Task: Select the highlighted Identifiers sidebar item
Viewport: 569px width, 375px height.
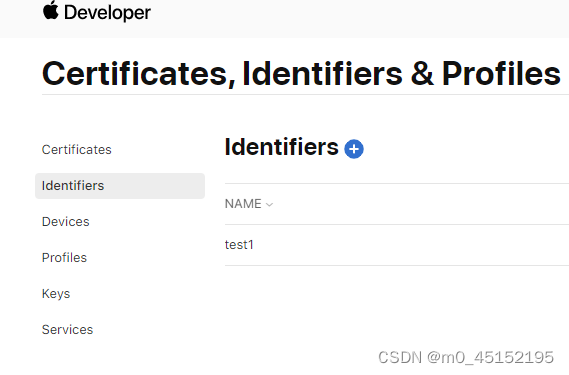Action: 120,186
